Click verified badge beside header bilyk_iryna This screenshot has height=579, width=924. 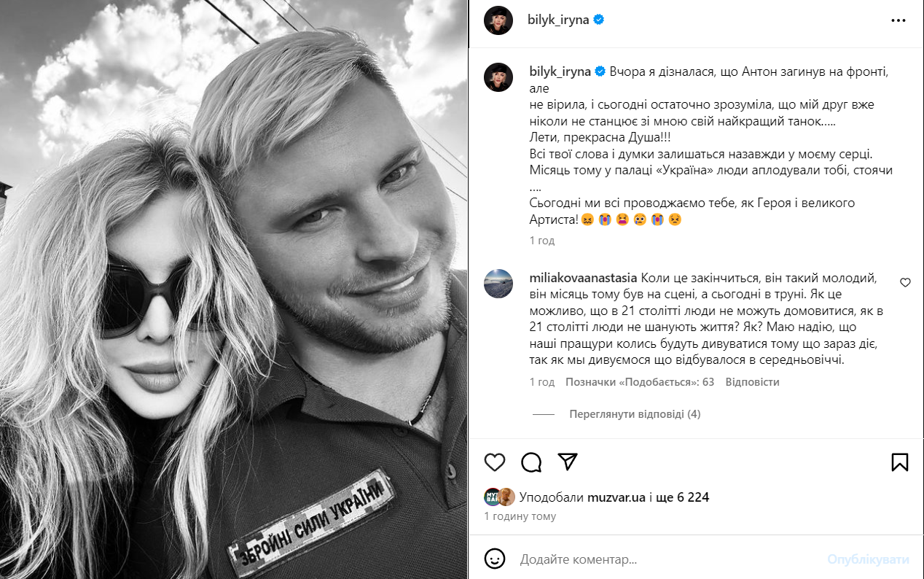coord(599,20)
